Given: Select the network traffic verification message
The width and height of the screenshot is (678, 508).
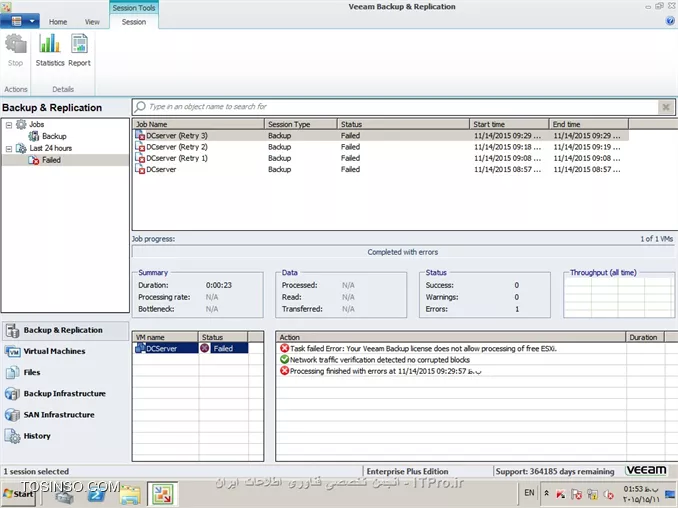Looking at the screenshot, I should pyautogui.click(x=374, y=360).
